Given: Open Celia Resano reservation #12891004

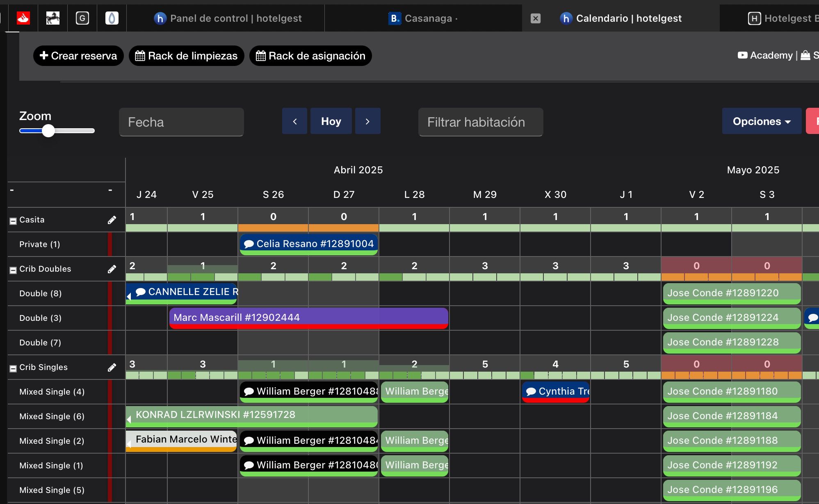Looking at the screenshot, I should pyautogui.click(x=309, y=244).
